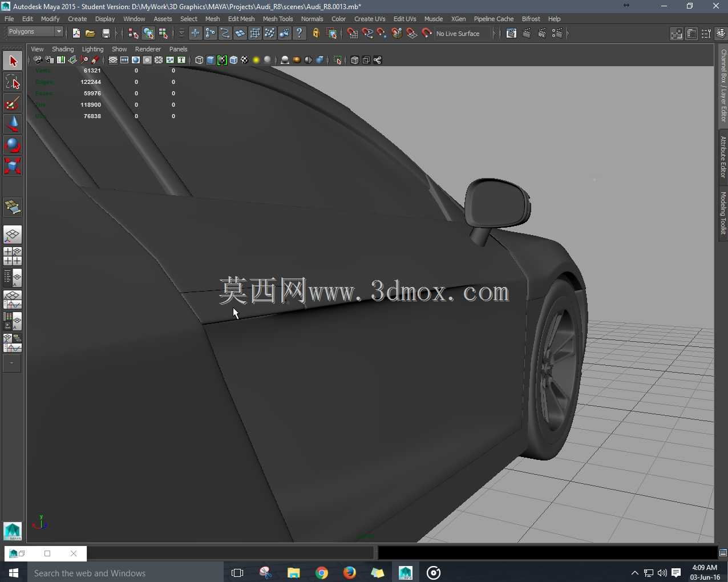Toggle lock current selection icon
Image resolution: width=728 pixels, height=582 pixels.
coord(316,34)
